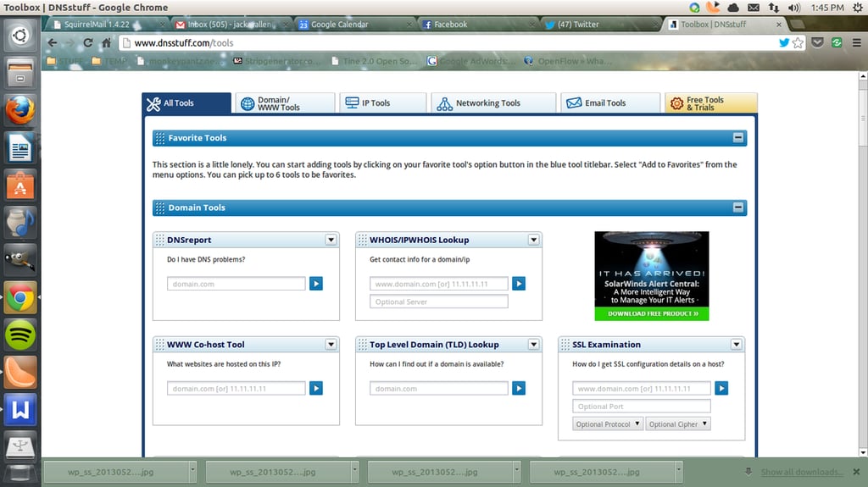Viewport: 868px width, 487px height.
Task: Open Spotify from the launcher
Action: tap(20, 335)
